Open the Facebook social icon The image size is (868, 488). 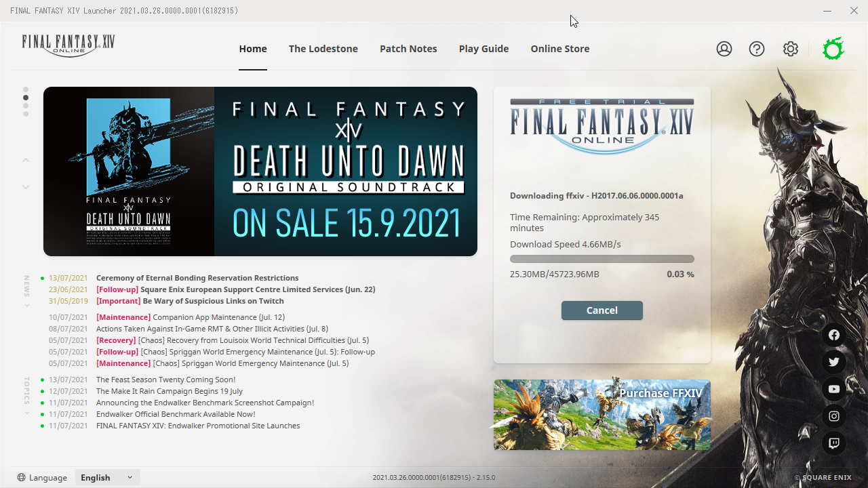(x=833, y=334)
